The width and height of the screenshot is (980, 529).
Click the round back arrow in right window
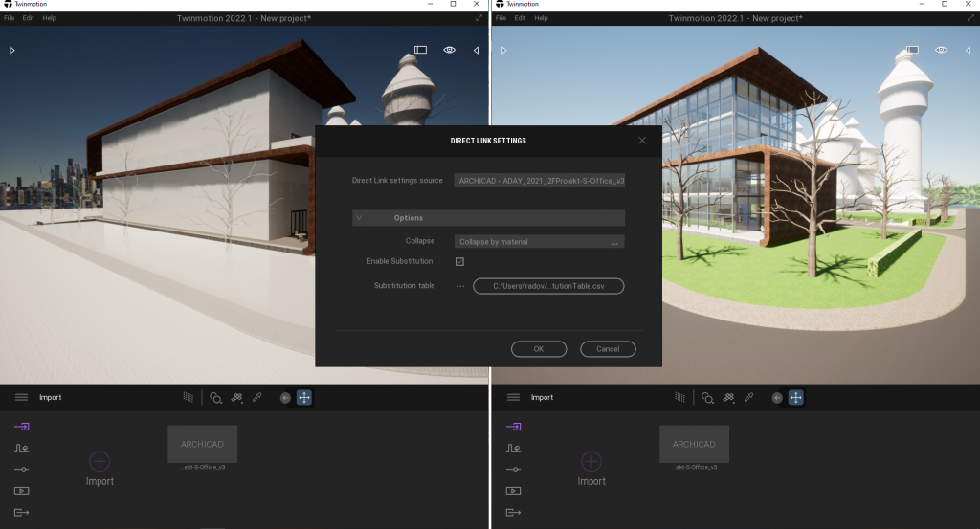(777, 398)
